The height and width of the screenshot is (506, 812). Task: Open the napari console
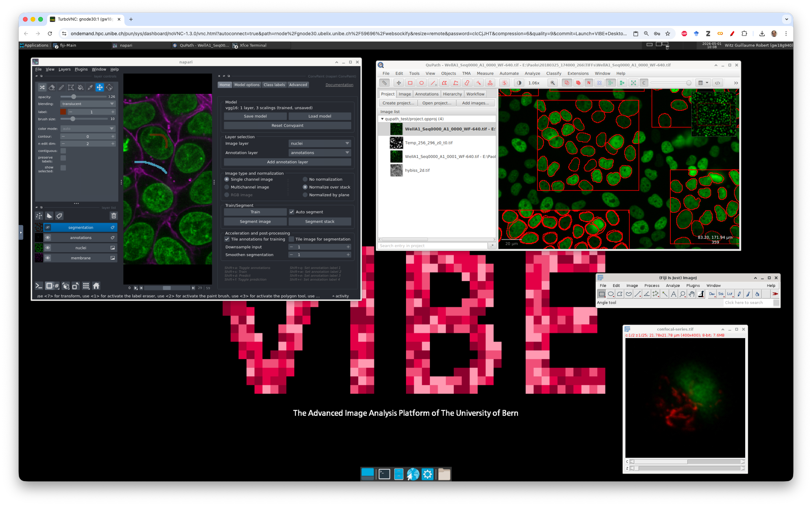(x=39, y=286)
